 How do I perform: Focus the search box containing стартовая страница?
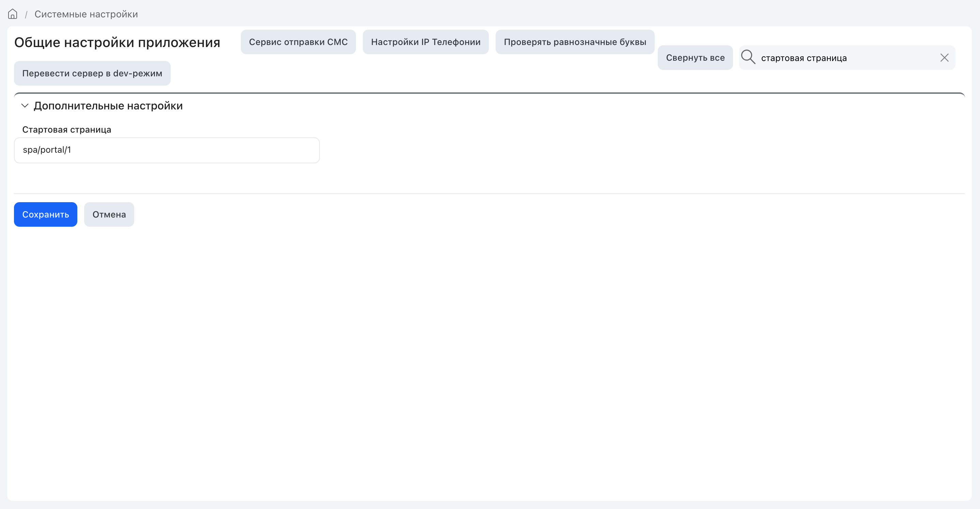[847, 58]
